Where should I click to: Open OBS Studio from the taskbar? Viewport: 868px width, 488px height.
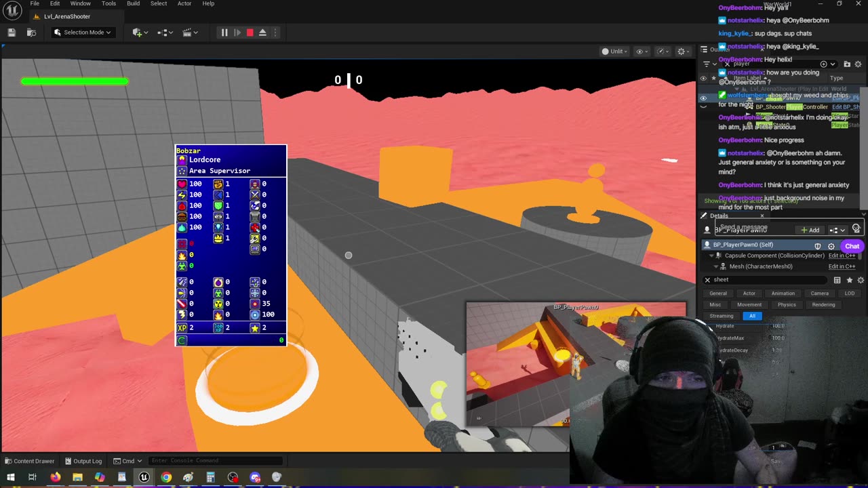pyautogui.click(x=233, y=477)
